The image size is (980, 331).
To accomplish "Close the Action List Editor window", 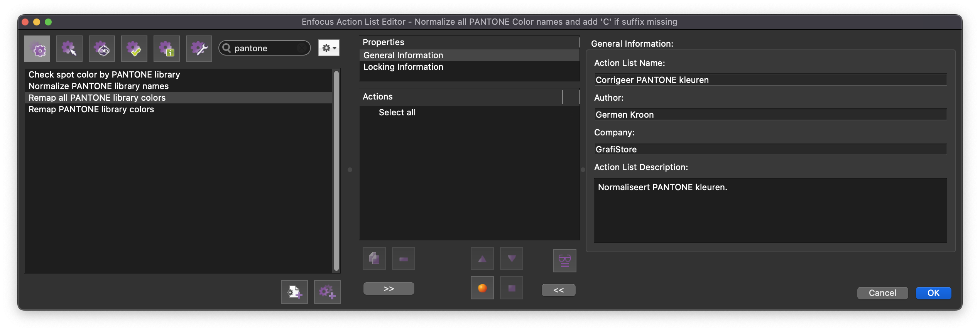I will click(25, 22).
